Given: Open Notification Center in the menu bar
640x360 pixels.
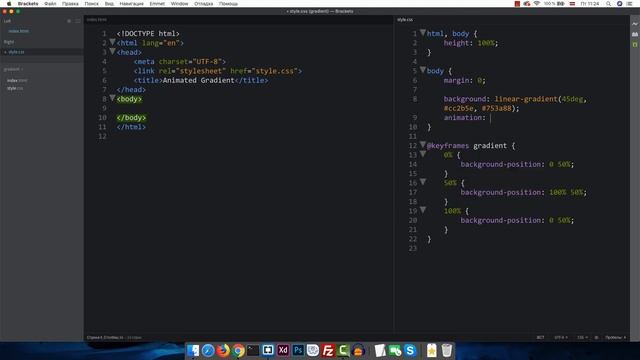Looking at the screenshot, I should pyautogui.click(x=629, y=4).
